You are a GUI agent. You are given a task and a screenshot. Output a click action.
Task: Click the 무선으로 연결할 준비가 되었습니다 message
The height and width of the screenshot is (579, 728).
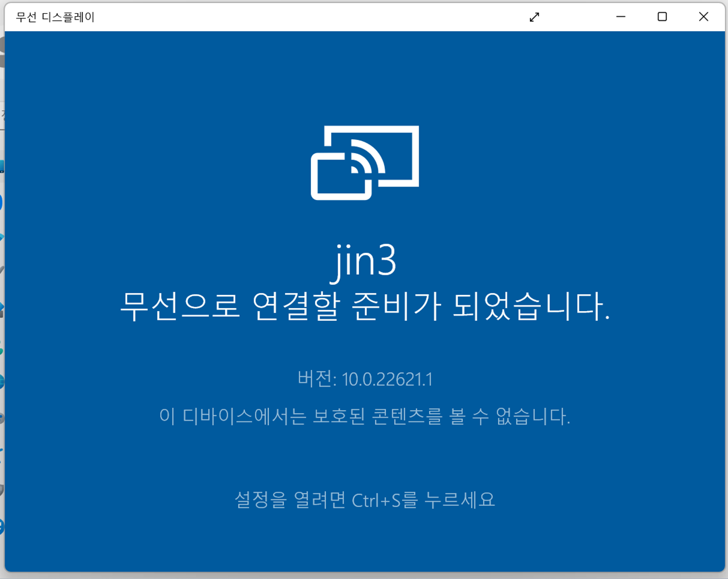click(x=365, y=306)
